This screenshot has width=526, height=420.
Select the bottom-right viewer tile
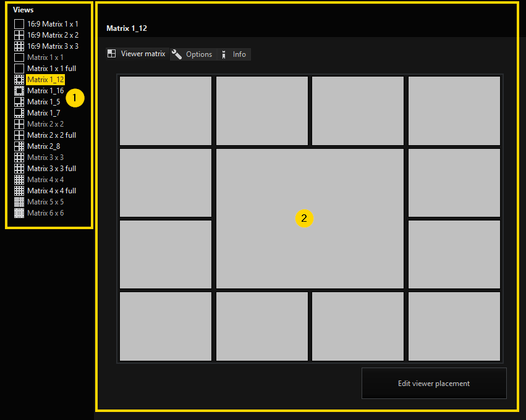[454, 326]
